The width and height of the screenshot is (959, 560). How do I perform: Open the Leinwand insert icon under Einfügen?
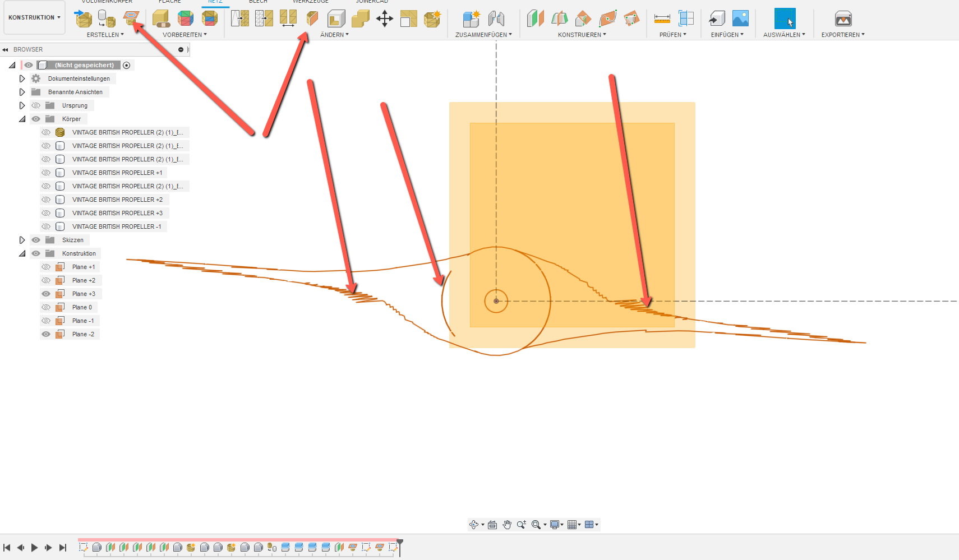(x=741, y=18)
